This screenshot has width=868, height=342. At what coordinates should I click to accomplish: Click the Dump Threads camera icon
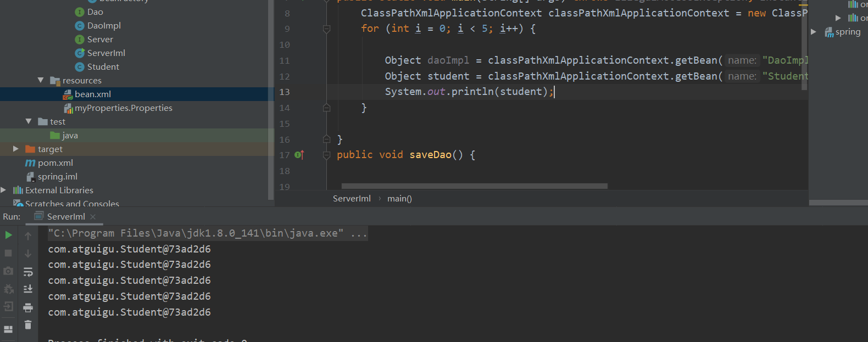(8, 271)
